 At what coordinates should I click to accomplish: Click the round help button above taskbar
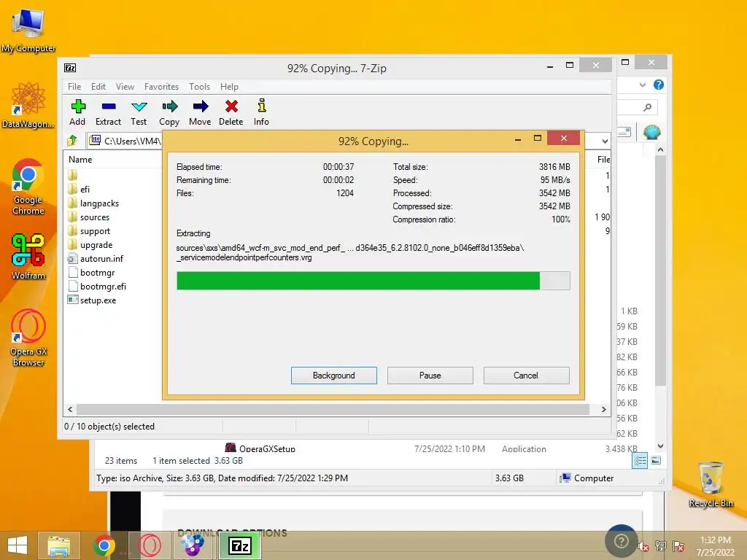[622, 542]
